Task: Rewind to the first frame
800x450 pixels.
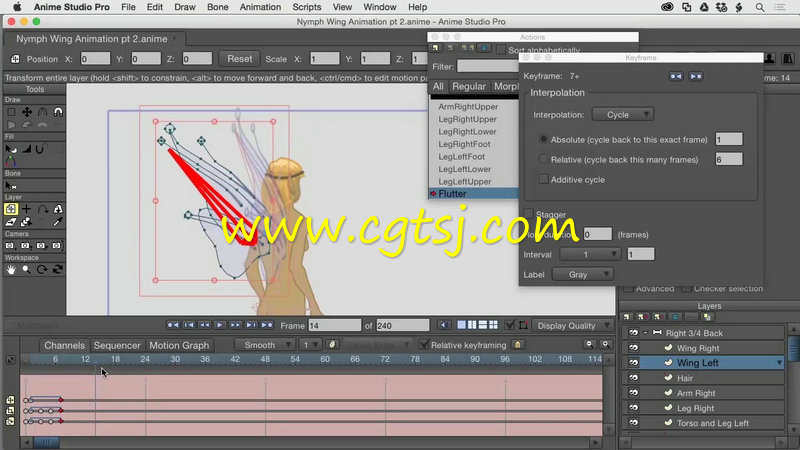Action: pyautogui.click(x=173, y=325)
